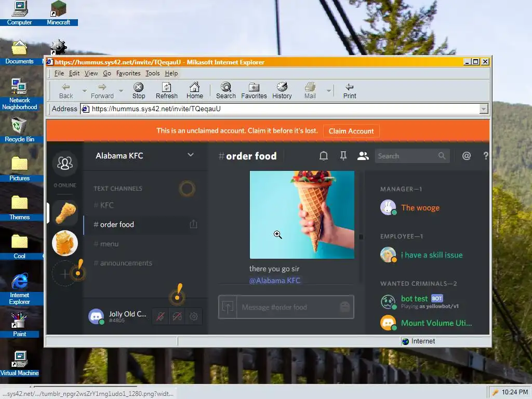This screenshot has height=399, width=532.
Task: Click the Forward toolbar button
Action: (102, 91)
